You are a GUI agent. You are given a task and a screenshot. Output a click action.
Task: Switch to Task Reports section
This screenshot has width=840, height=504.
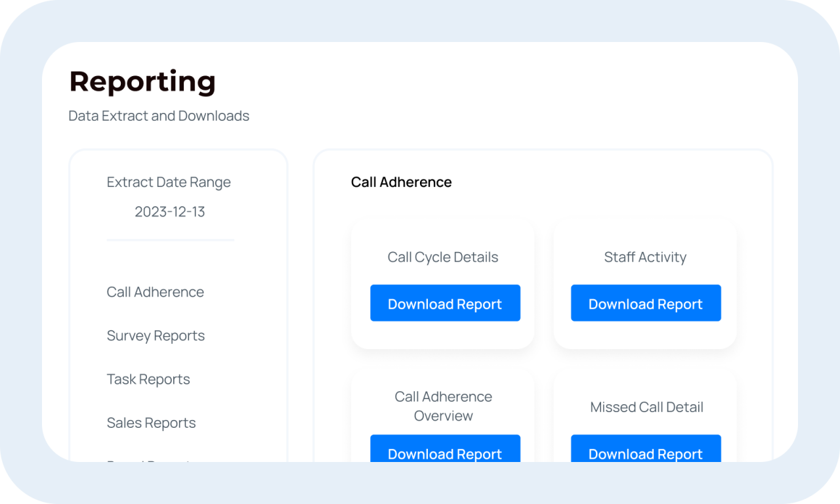pyautogui.click(x=148, y=379)
